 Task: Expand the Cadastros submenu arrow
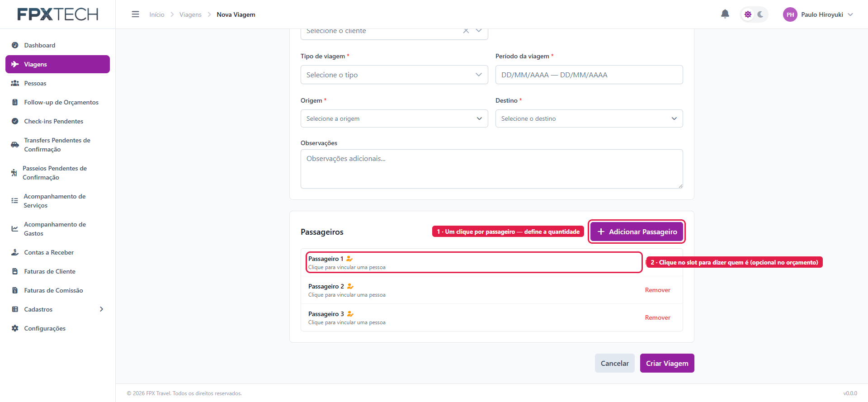pyautogui.click(x=101, y=309)
